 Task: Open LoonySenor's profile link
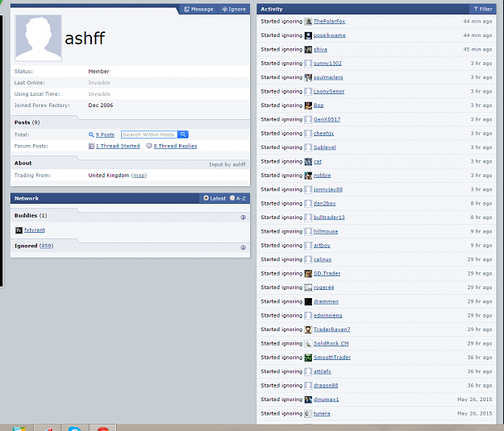coord(329,92)
